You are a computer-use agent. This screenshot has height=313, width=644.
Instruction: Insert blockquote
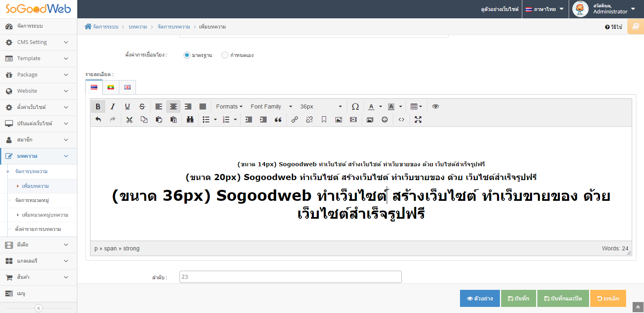(x=278, y=120)
